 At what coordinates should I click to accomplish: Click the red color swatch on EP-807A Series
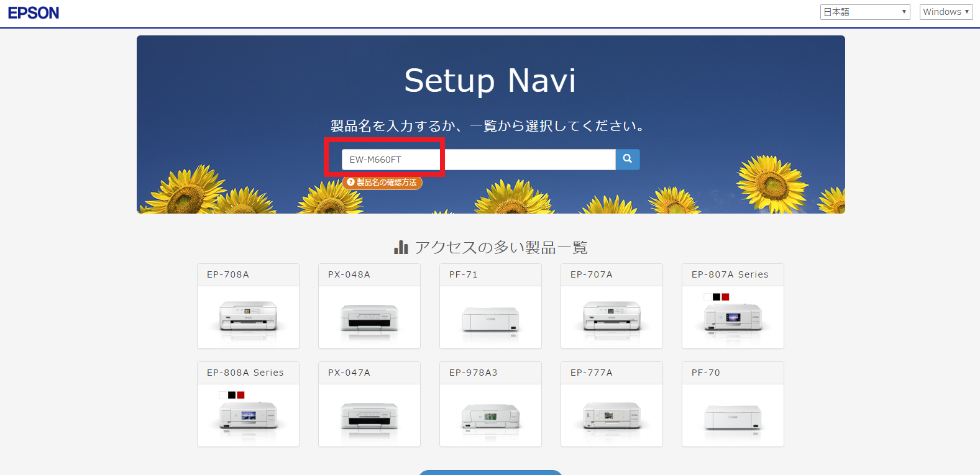point(725,297)
